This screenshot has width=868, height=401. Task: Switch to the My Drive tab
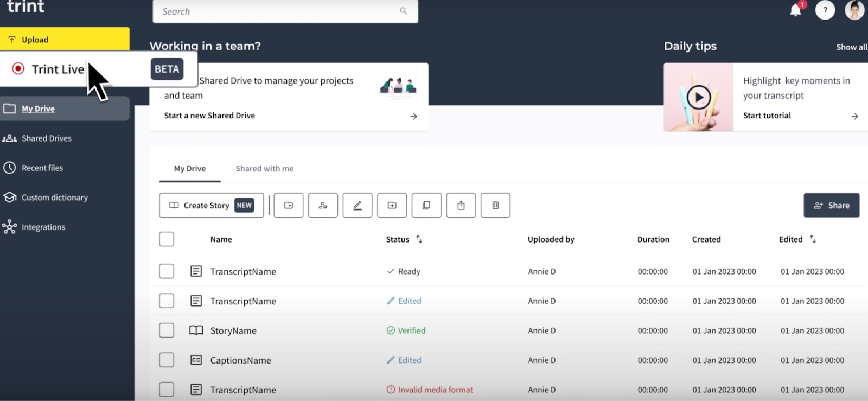pos(190,169)
